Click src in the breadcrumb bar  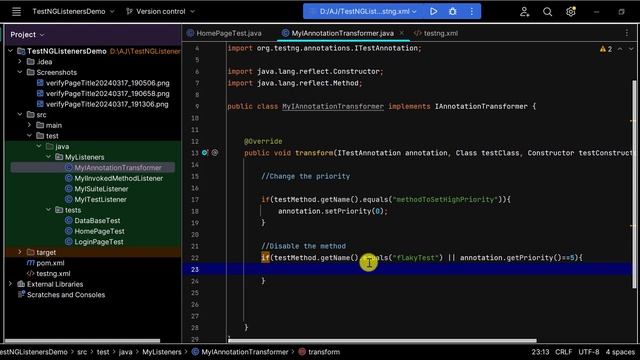pos(82,352)
